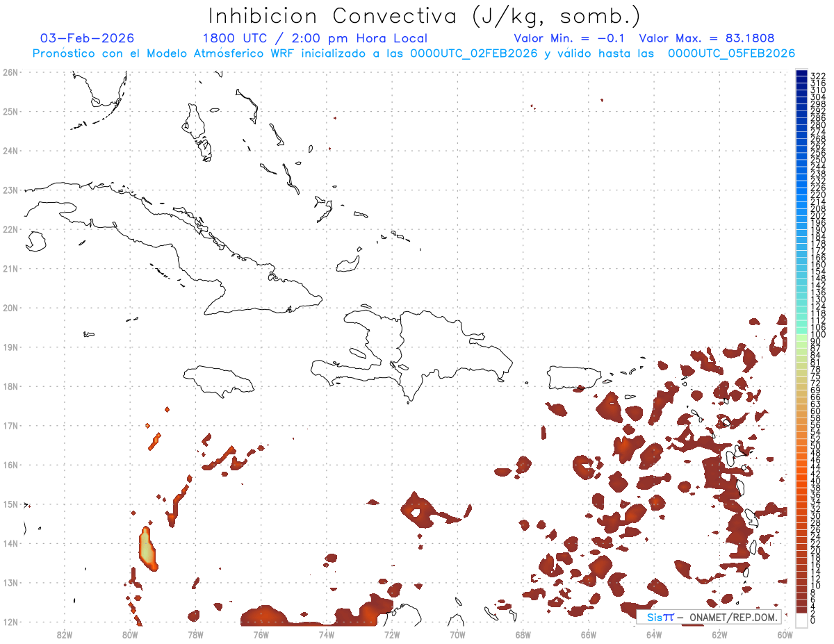Screen dimensions: 834x644
Task: Click the 68W longitude label
Action: [x=523, y=634]
